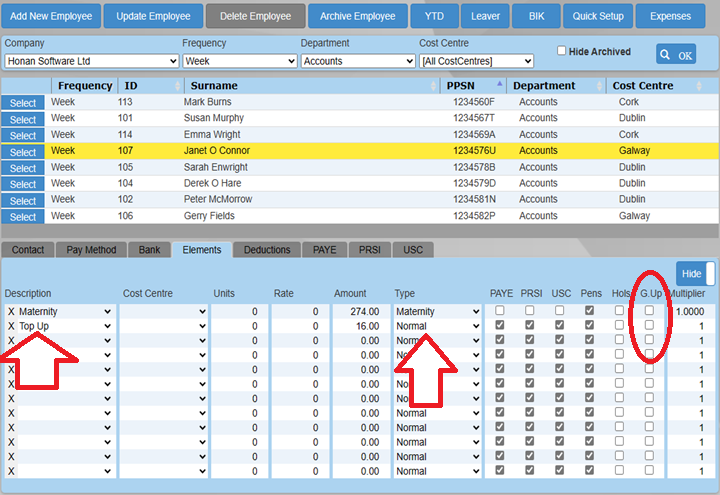Go to the USC tab
The width and height of the screenshot is (720, 495).
tap(412, 250)
